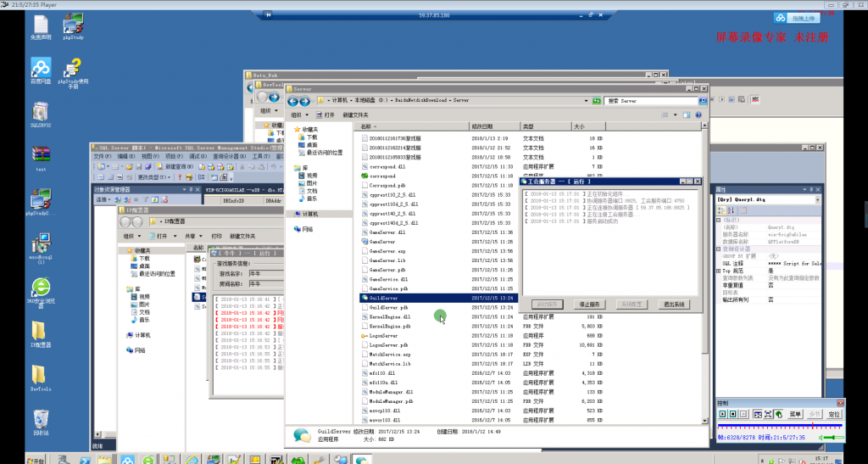Open 查询设计器 (Query Designer) menu in SQL Server Management Studio
Viewport: 868px width, 464px height.
[227, 157]
